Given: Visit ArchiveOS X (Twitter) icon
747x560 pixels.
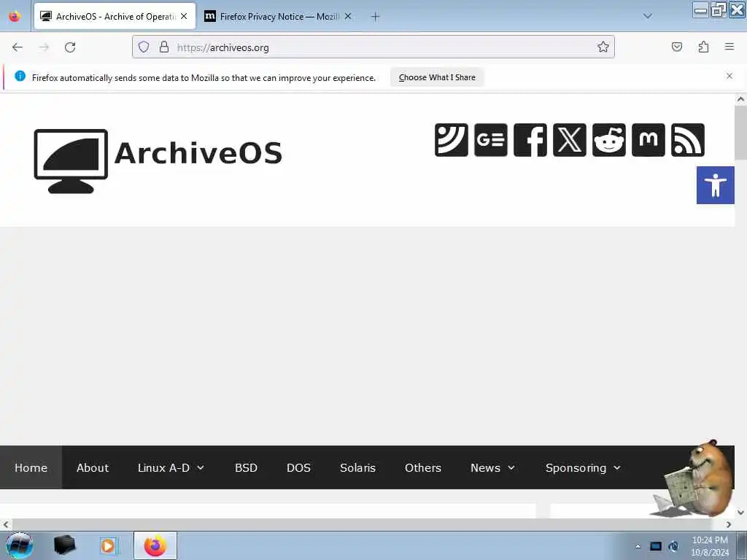Looking at the screenshot, I should 570,140.
